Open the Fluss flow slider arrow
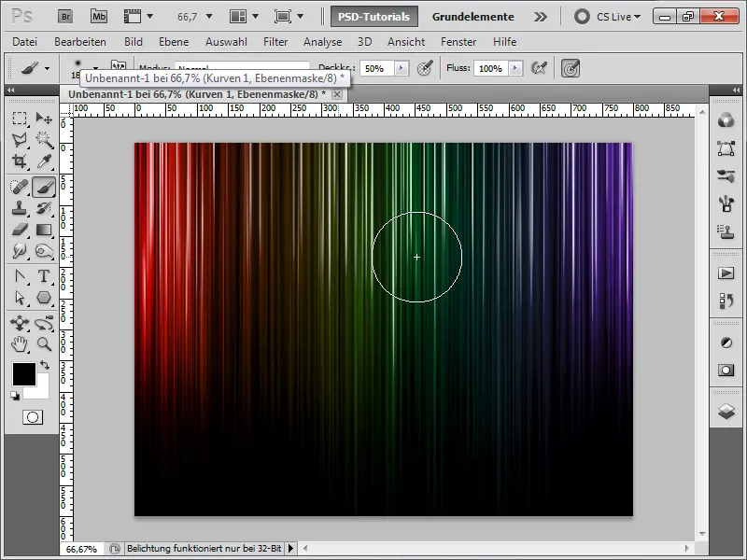 pos(514,68)
